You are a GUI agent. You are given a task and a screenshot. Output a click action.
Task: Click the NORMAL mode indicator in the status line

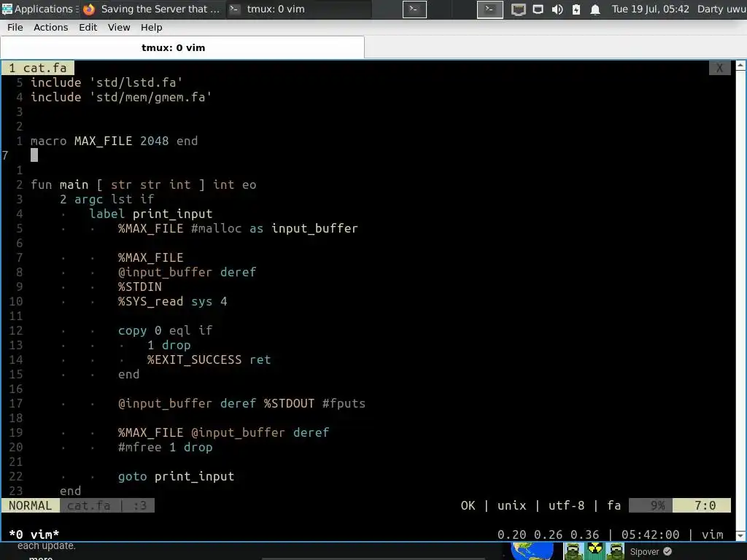pyautogui.click(x=30, y=506)
